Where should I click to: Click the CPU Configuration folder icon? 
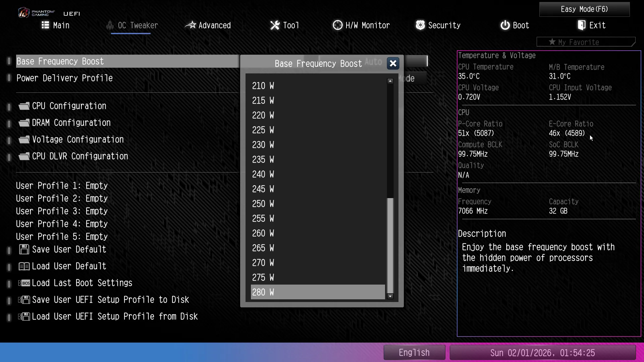coord(24,106)
